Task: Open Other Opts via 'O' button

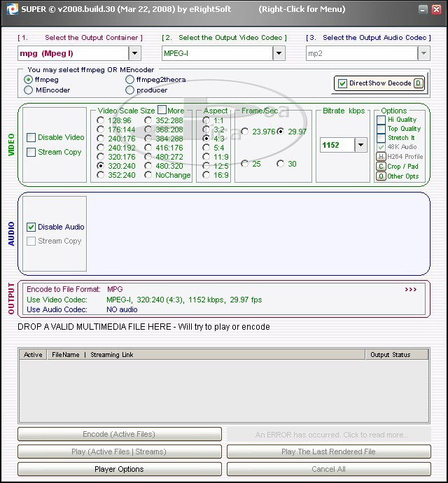Action: (x=381, y=176)
